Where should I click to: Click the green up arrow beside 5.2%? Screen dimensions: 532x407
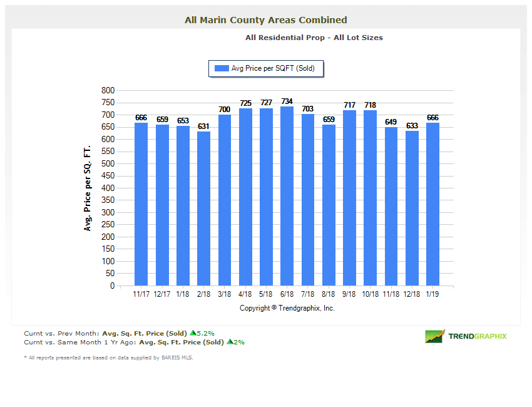pos(193,333)
